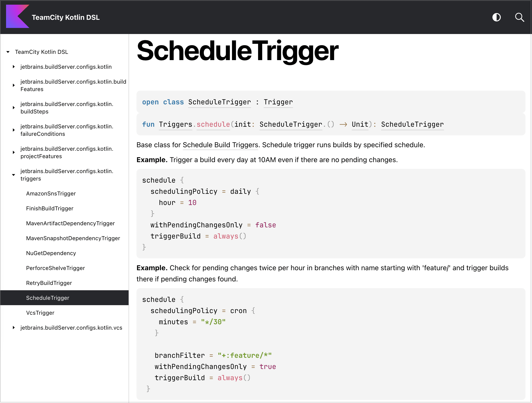
Task: Expand the projectFeatures package arrow
Action: [x=14, y=152]
